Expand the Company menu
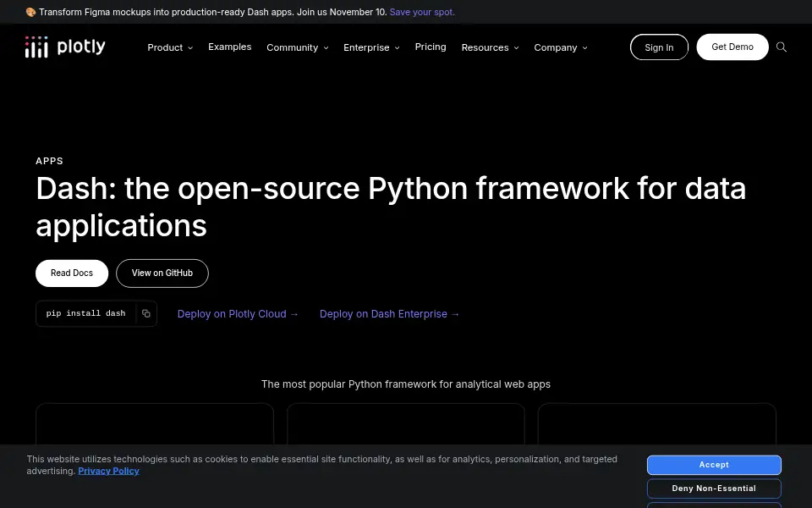The height and width of the screenshot is (508, 812). point(560,47)
